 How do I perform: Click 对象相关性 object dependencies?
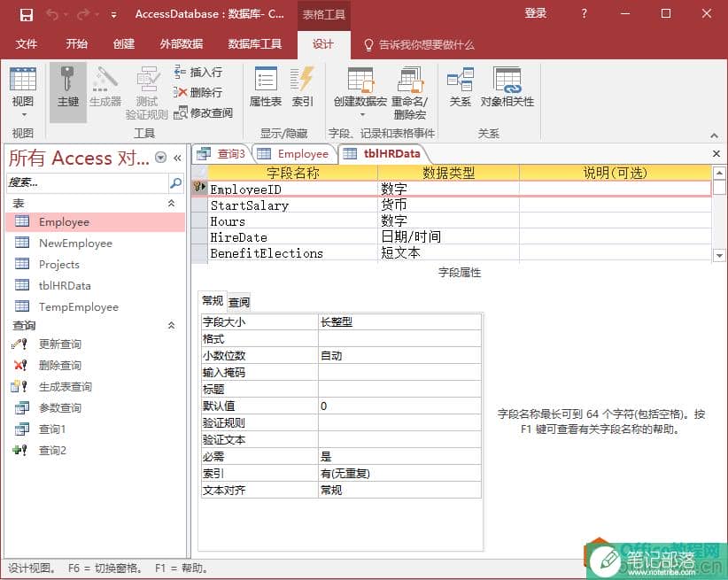[507, 87]
